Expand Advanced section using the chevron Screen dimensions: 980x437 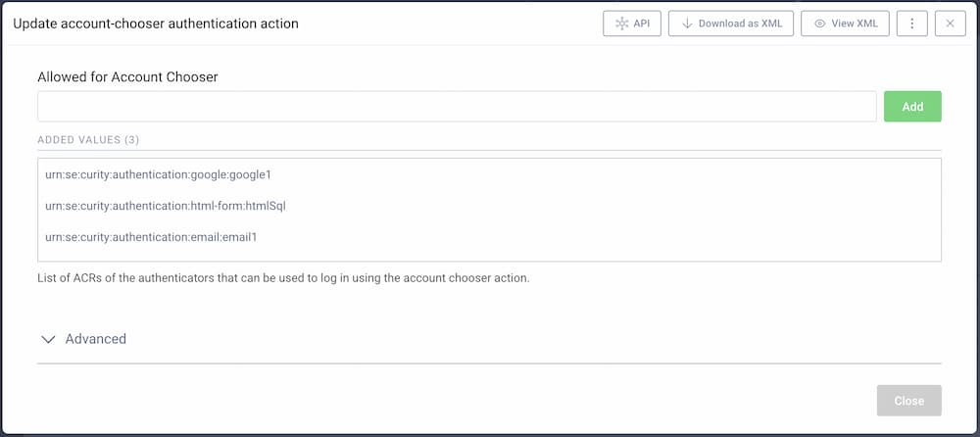pyautogui.click(x=48, y=339)
